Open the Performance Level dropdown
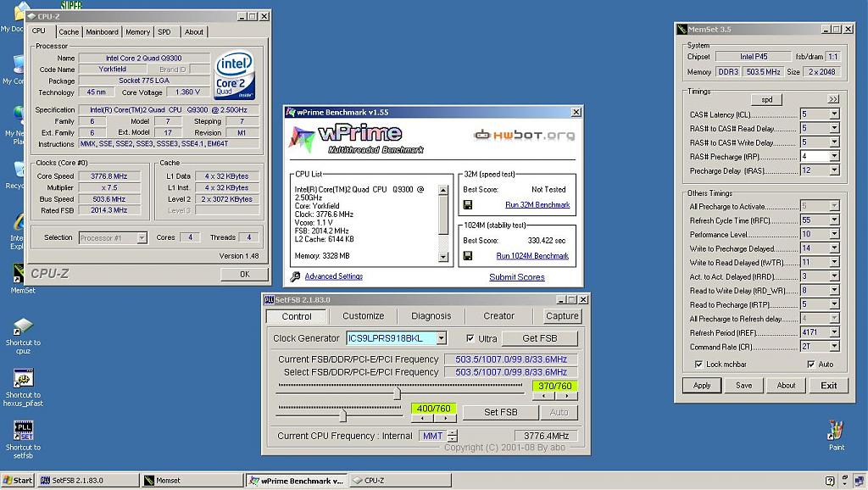 point(834,234)
